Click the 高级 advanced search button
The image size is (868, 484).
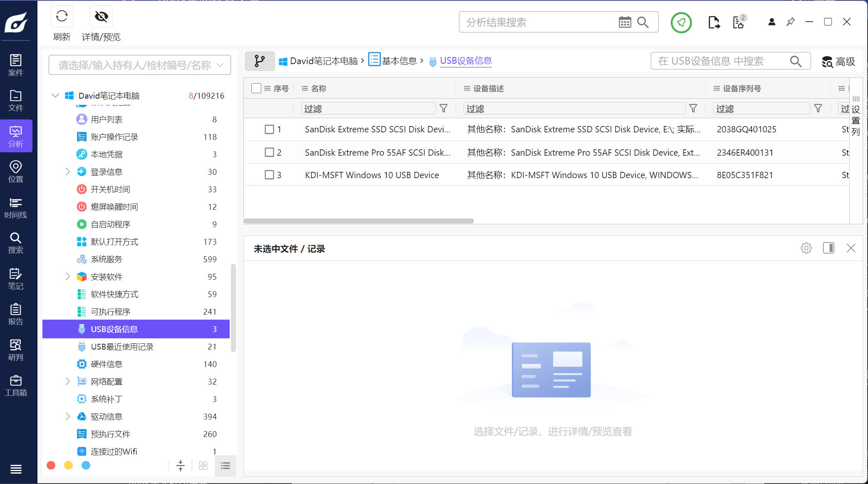(x=838, y=62)
